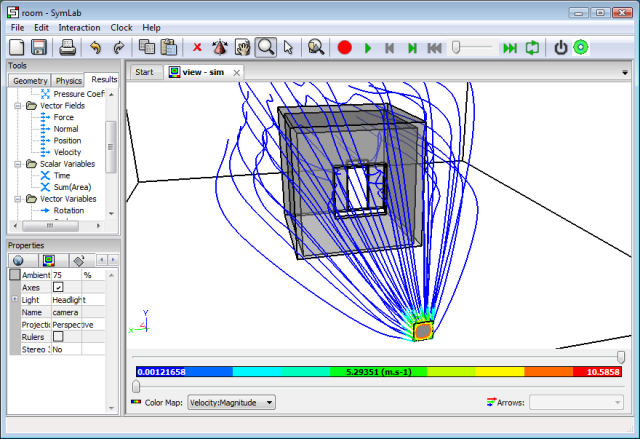Collapse the Vector Fields folder

[18, 106]
